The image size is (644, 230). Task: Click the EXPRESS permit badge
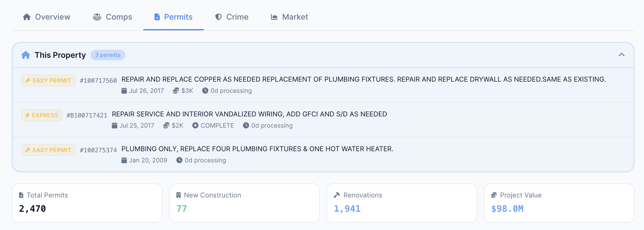(x=42, y=115)
